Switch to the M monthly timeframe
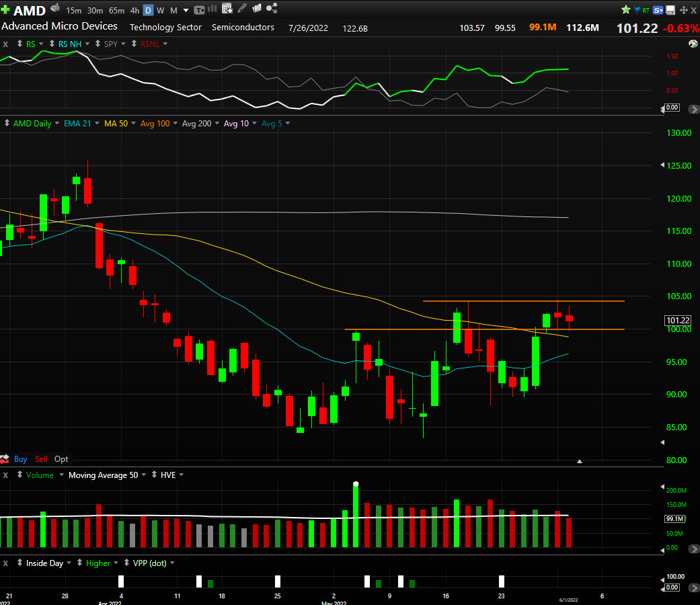The height and width of the screenshot is (605, 700). (173, 10)
